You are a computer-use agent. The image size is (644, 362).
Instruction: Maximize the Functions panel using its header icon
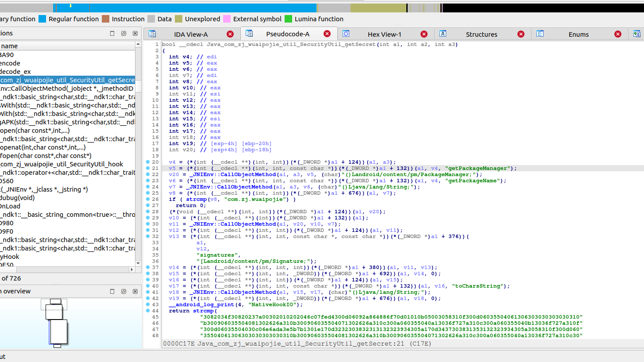coord(112,33)
